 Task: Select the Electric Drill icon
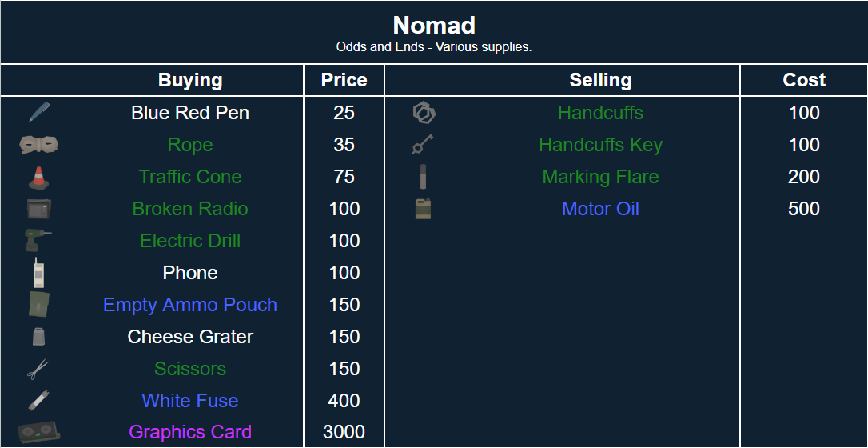click(x=38, y=241)
